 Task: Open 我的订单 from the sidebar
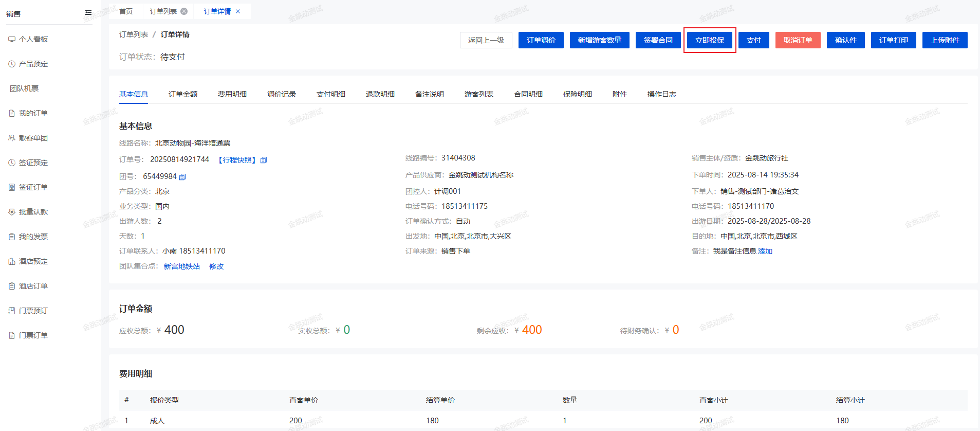tap(33, 113)
